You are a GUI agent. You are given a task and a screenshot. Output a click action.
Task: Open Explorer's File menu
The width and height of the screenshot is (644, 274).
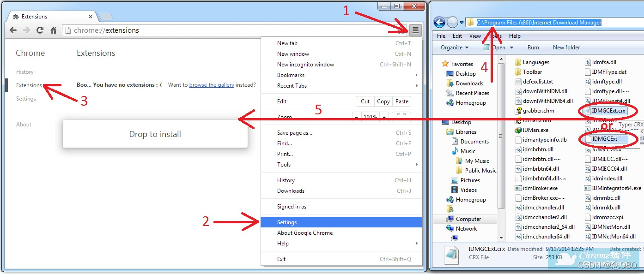441,36
